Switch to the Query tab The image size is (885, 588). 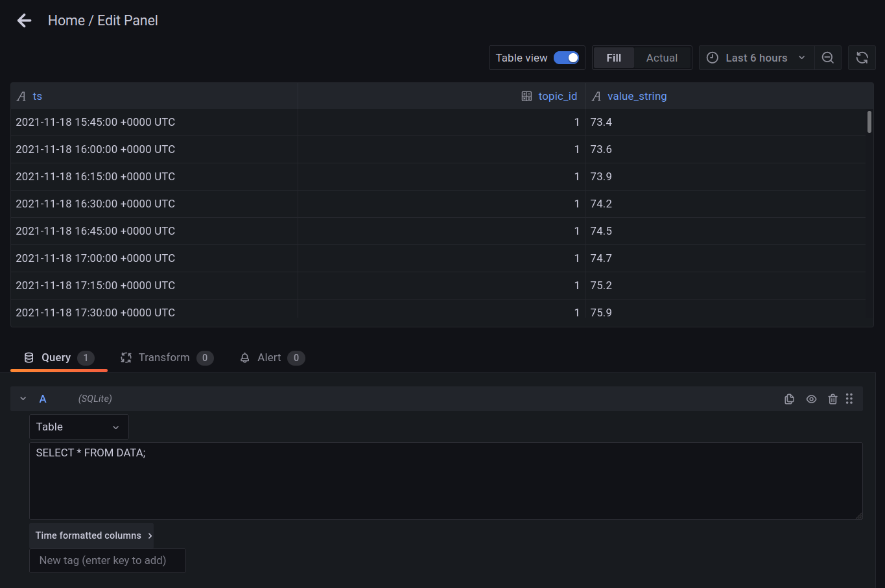pyautogui.click(x=59, y=358)
